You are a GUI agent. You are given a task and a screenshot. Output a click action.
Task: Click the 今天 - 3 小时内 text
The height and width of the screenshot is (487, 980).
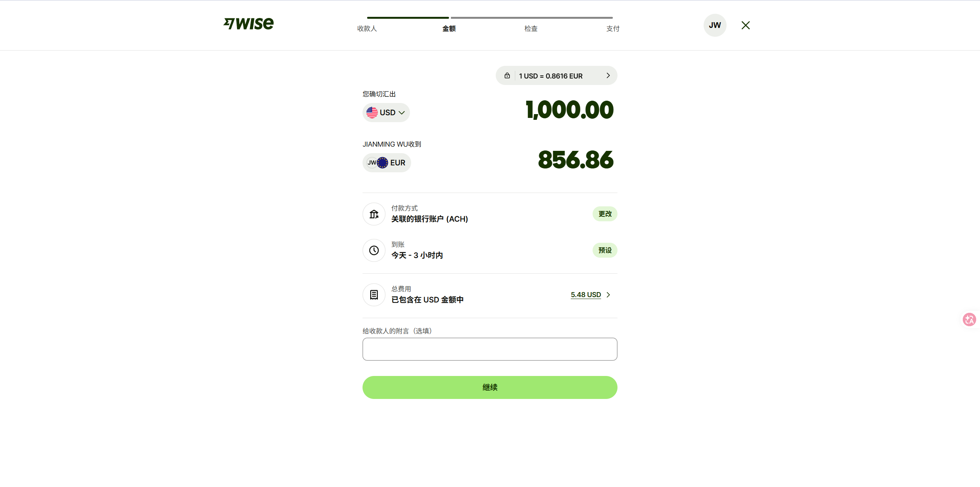point(417,255)
